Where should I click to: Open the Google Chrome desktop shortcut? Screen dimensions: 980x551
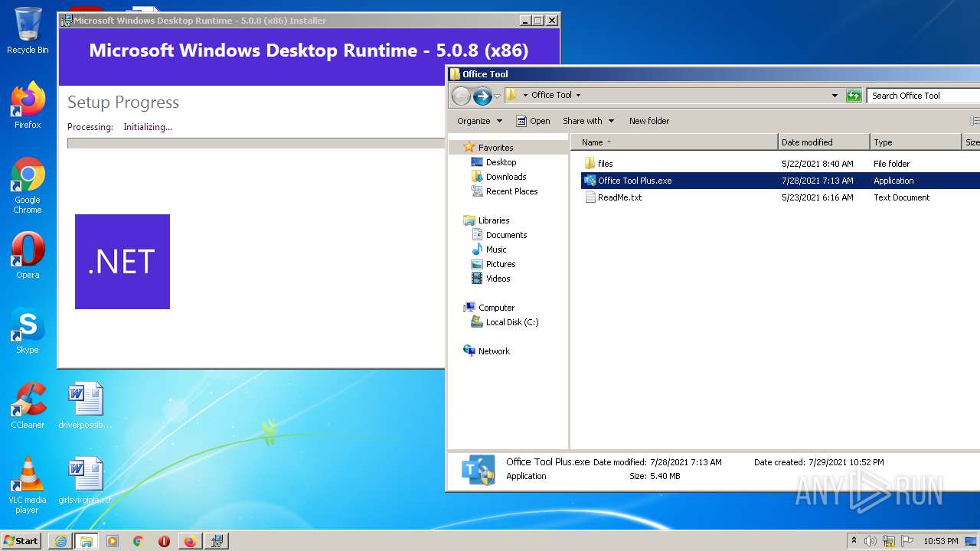28,185
